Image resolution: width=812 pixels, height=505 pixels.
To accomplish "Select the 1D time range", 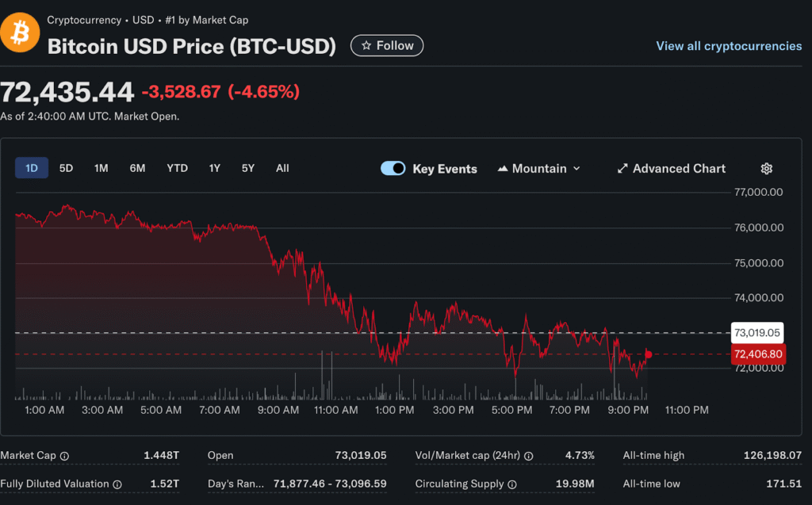I will (32, 168).
